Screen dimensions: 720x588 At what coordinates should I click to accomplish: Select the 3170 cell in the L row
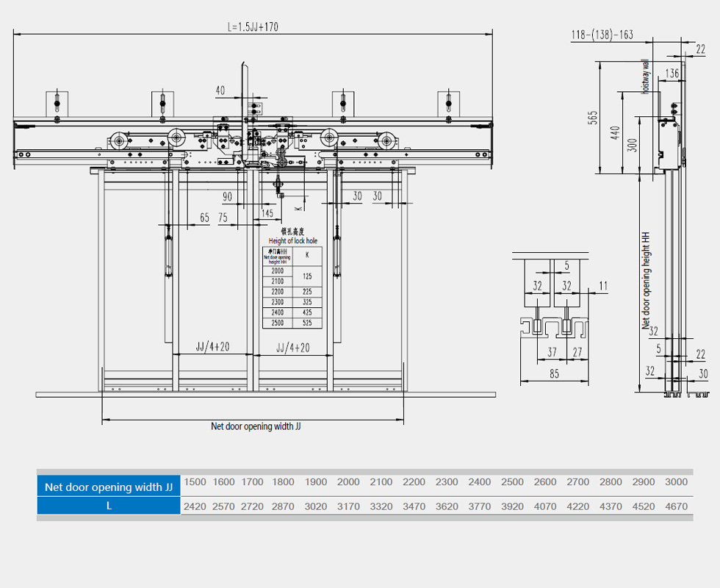point(348,506)
